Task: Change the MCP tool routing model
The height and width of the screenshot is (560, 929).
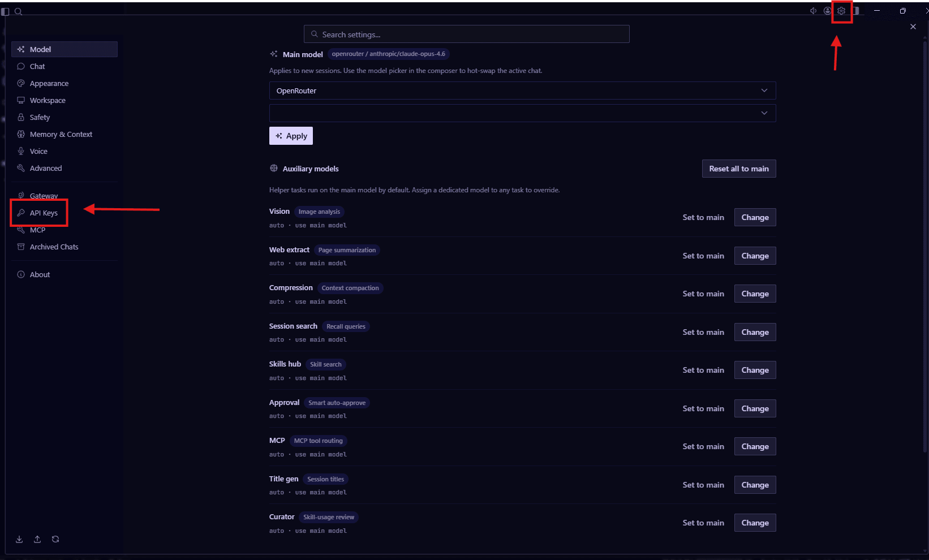Action: coord(755,446)
